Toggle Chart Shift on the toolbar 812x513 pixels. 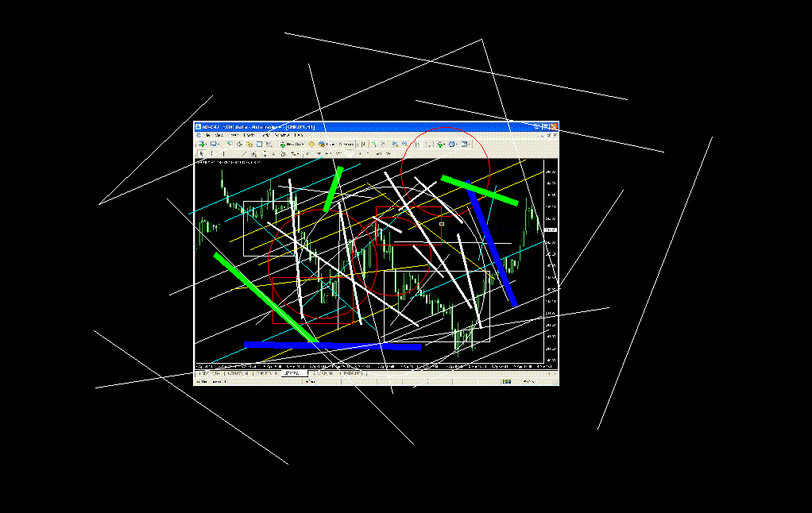[426, 145]
